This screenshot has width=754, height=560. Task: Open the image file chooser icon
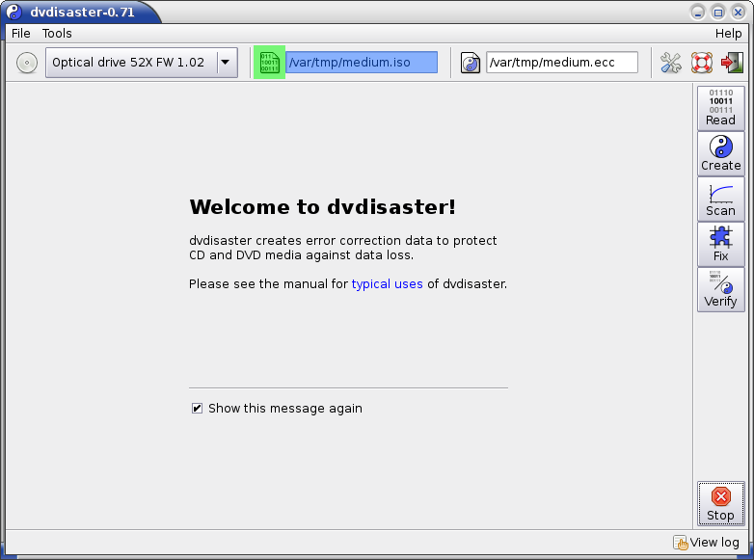[x=269, y=63]
